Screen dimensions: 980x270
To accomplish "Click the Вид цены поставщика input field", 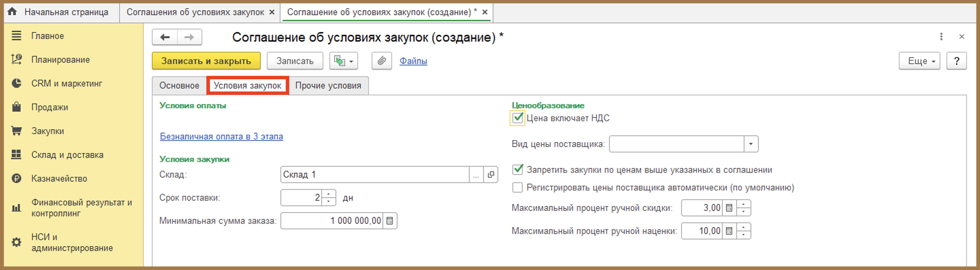I will 677,144.
